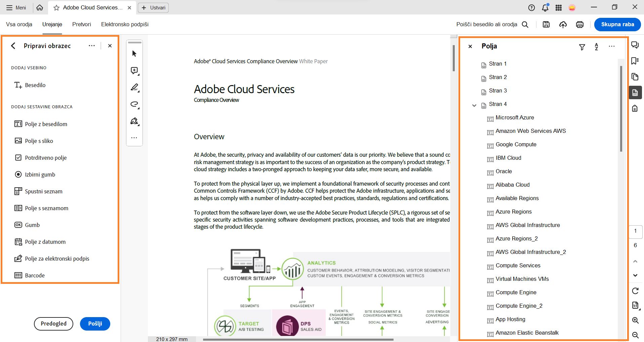This screenshot has height=342, width=644.
Task: Open the page thumbnails pane icon
Action: click(x=635, y=77)
